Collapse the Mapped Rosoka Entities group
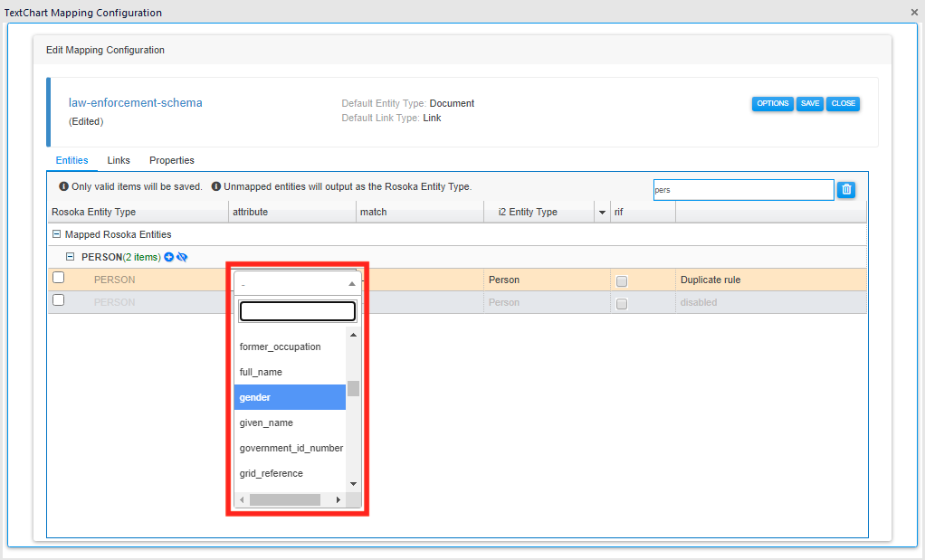 click(56, 234)
